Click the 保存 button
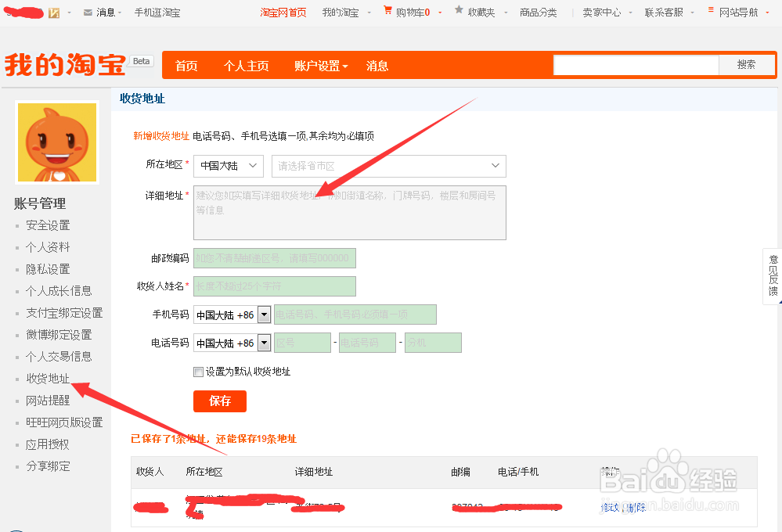 coord(220,401)
